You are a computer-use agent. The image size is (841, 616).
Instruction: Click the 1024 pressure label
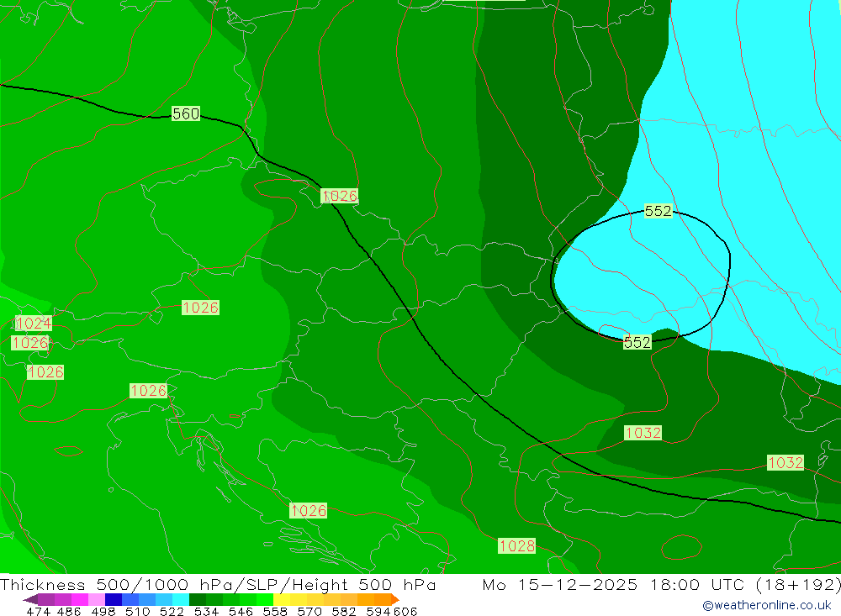pos(34,324)
